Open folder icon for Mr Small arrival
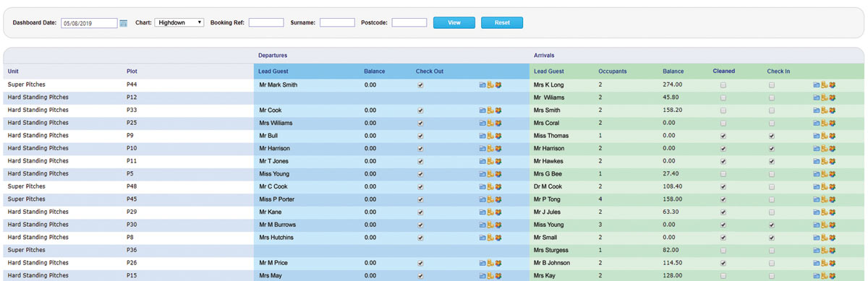The height and width of the screenshot is (281, 868). pos(817,238)
